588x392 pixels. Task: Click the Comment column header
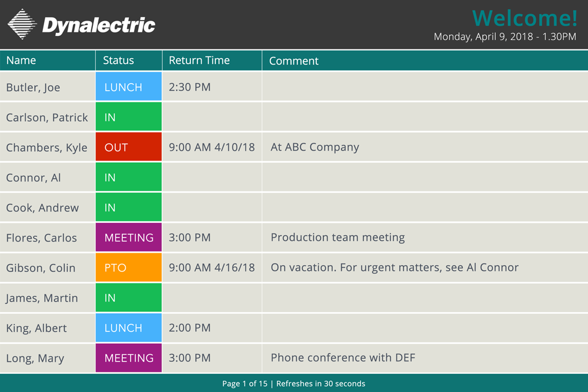(425, 61)
